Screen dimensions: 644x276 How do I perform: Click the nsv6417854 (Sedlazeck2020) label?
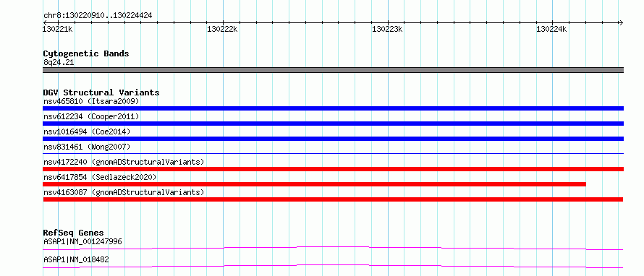100,177
